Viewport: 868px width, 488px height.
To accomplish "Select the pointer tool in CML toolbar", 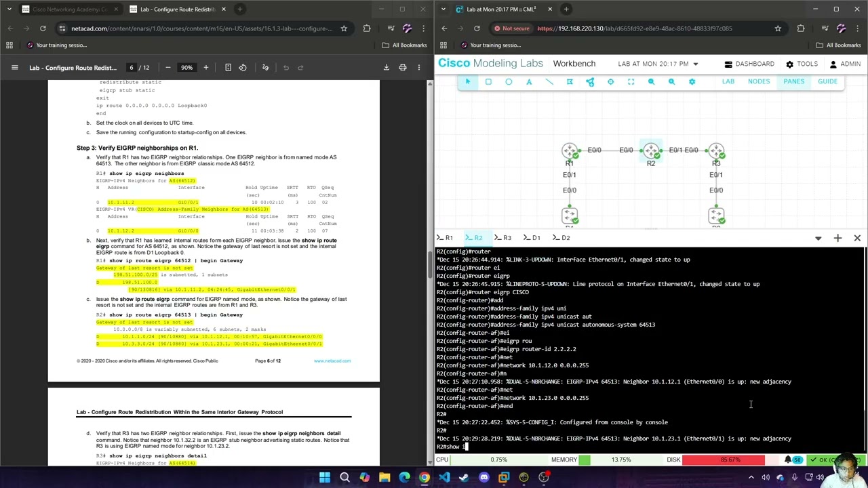I will (467, 81).
